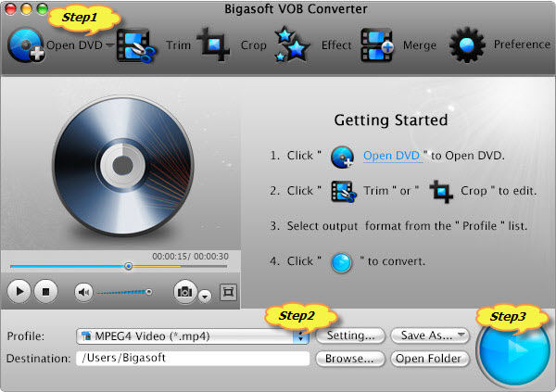This screenshot has width=556, height=392.
Task: Click the Destination: label
Action: point(39,359)
